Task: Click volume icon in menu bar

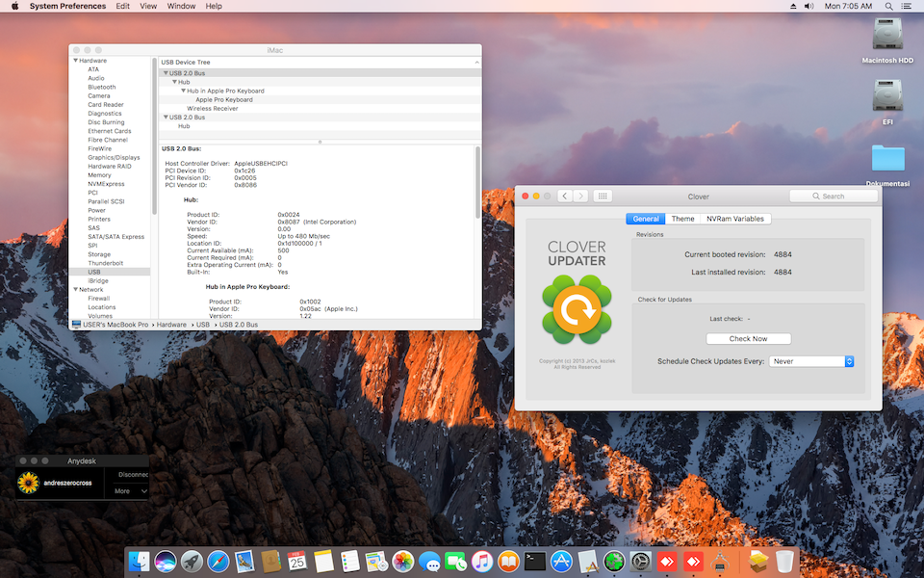Action: (809, 6)
